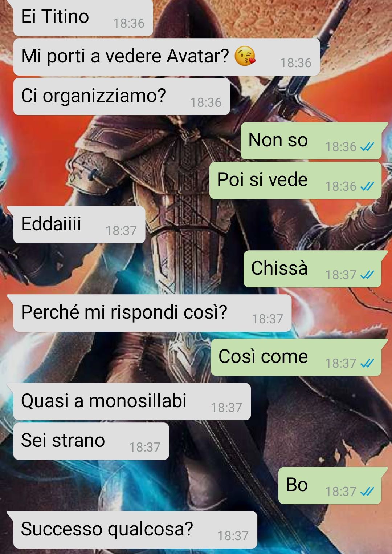Viewport: 392px width, 554px height.
Task: Tap the short 'Bo' reply bubble
Action: [330, 485]
